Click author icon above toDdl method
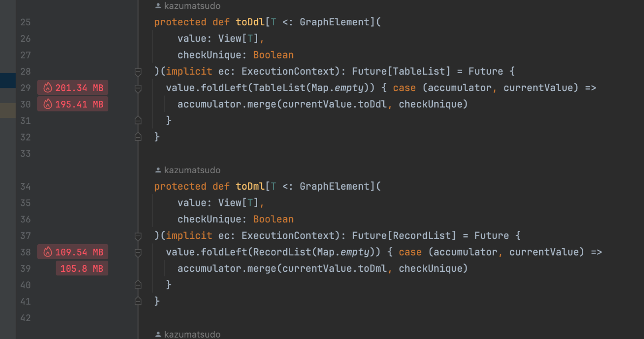This screenshot has width=644, height=339. coord(158,6)
